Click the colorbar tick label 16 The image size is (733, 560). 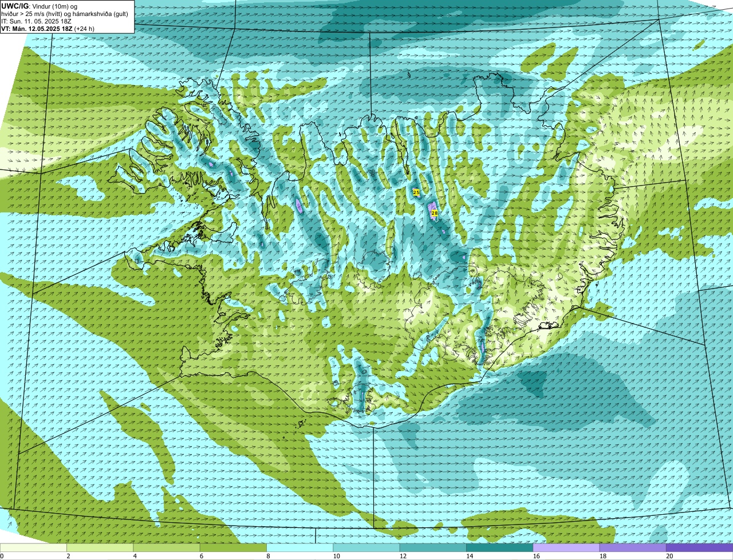tap(536, 556)
